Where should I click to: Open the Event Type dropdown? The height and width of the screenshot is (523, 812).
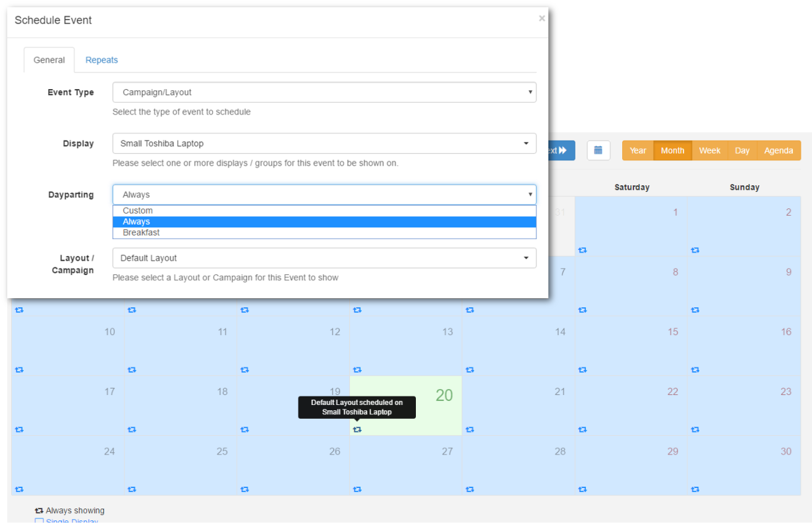coord(324,92)
